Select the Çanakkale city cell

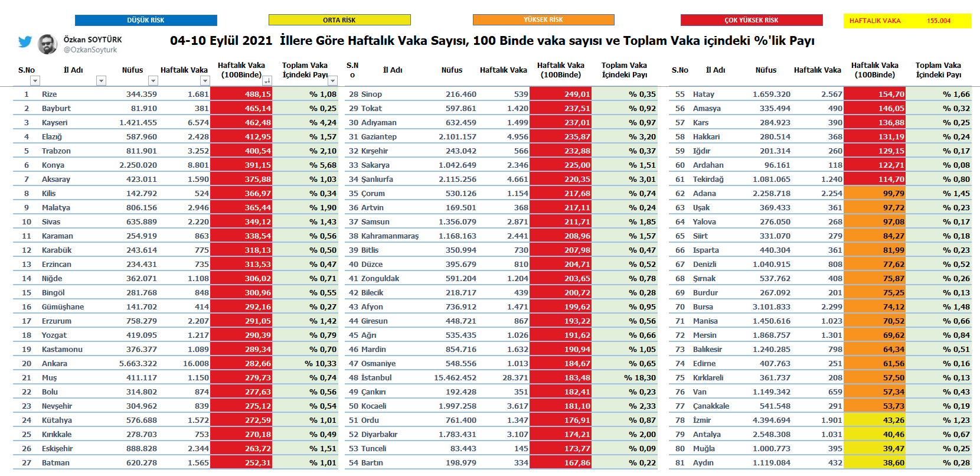(711, 406)
